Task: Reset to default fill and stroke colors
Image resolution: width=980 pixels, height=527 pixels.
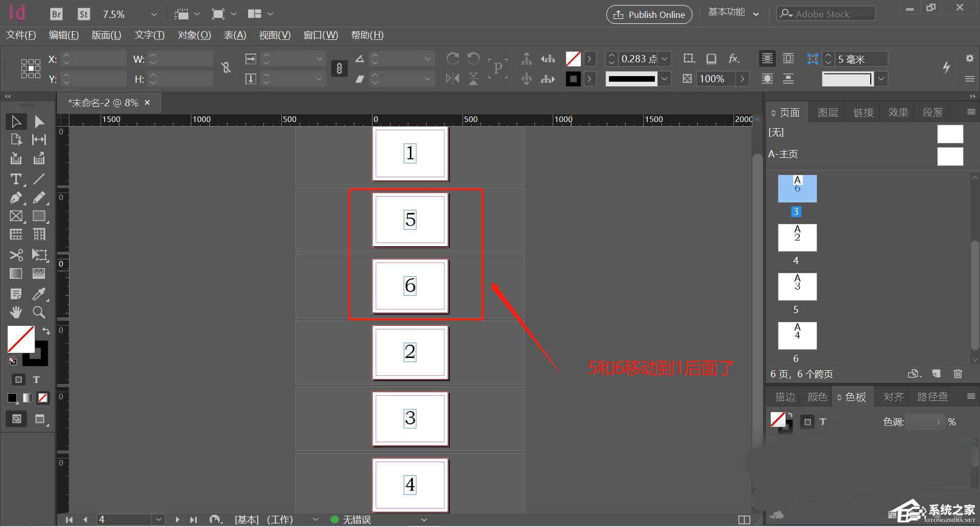Action: [x=12, y=361]
